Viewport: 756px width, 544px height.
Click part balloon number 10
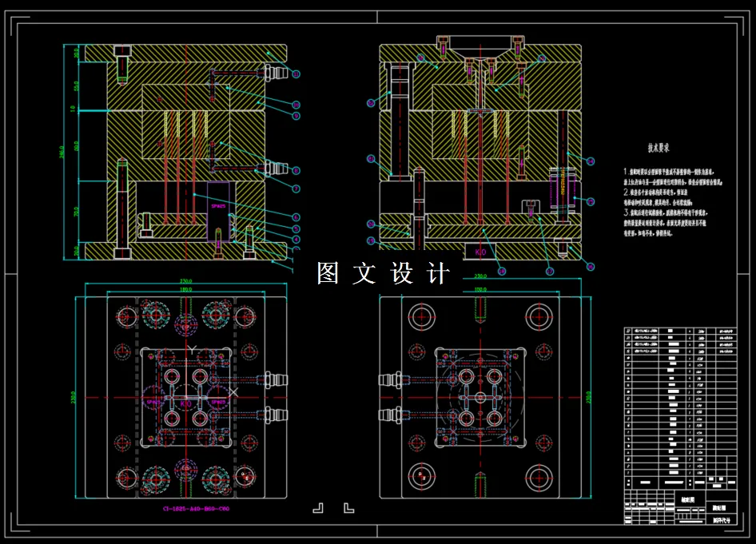tap(296, 105)
